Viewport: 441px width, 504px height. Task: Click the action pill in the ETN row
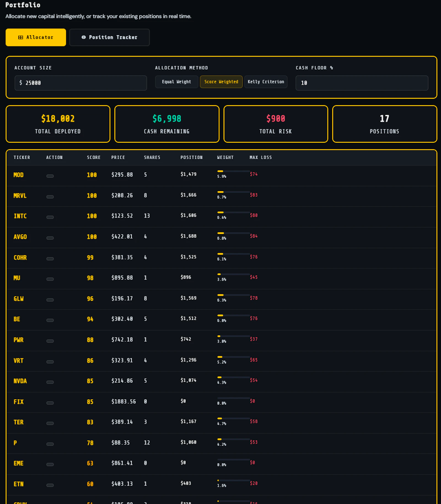point(50,485)
